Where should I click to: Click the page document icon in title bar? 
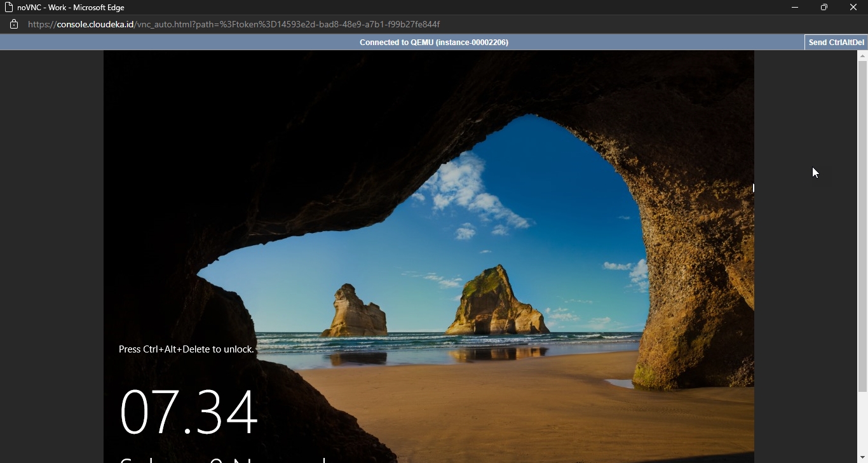tap(9, 8)
